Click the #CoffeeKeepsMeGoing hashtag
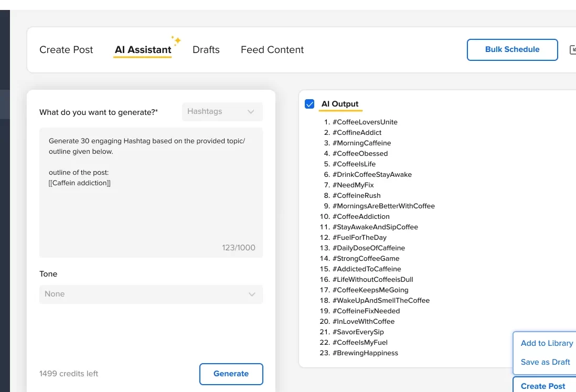Viewport: 576px width, 392px height. tap(370, 290)
